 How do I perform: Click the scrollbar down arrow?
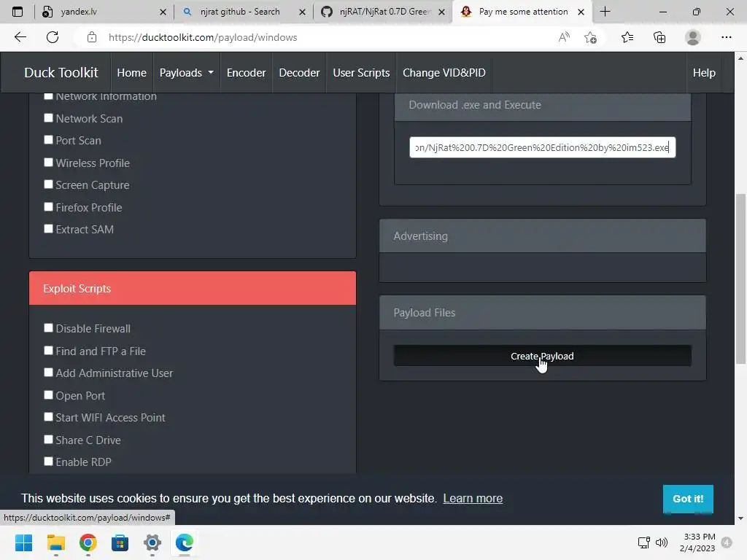[740, 518]
